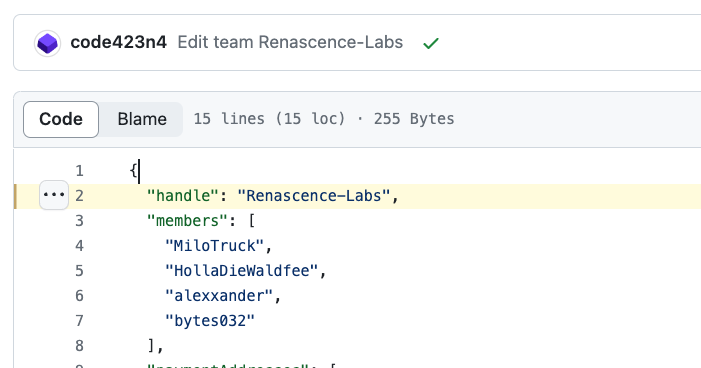701x368 pixels.
Task: Select line number 4
Action: pos(79,246)
